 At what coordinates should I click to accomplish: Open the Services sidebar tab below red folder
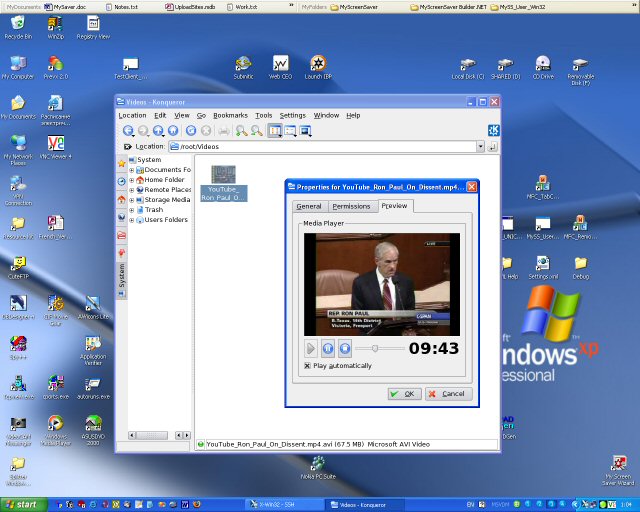[121, 253]
